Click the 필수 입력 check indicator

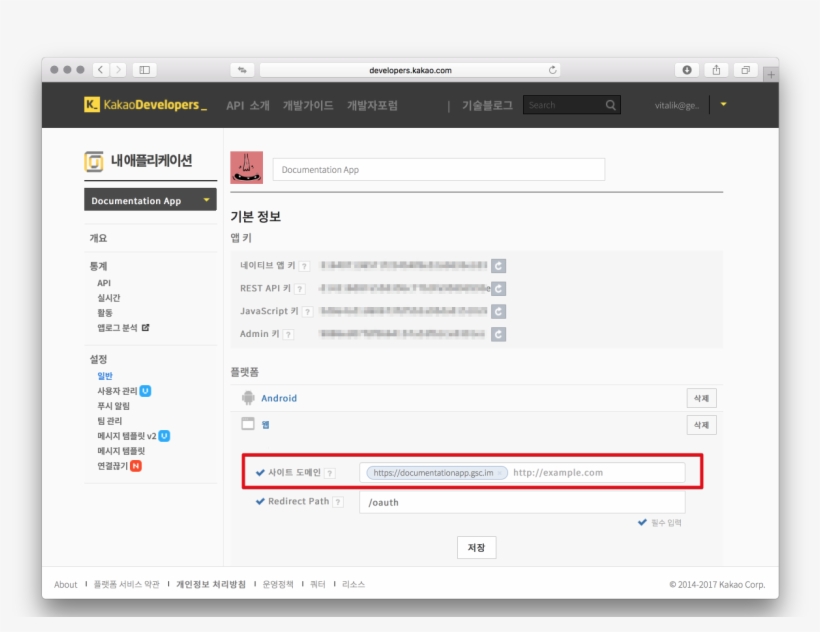[x=642, y=521]
